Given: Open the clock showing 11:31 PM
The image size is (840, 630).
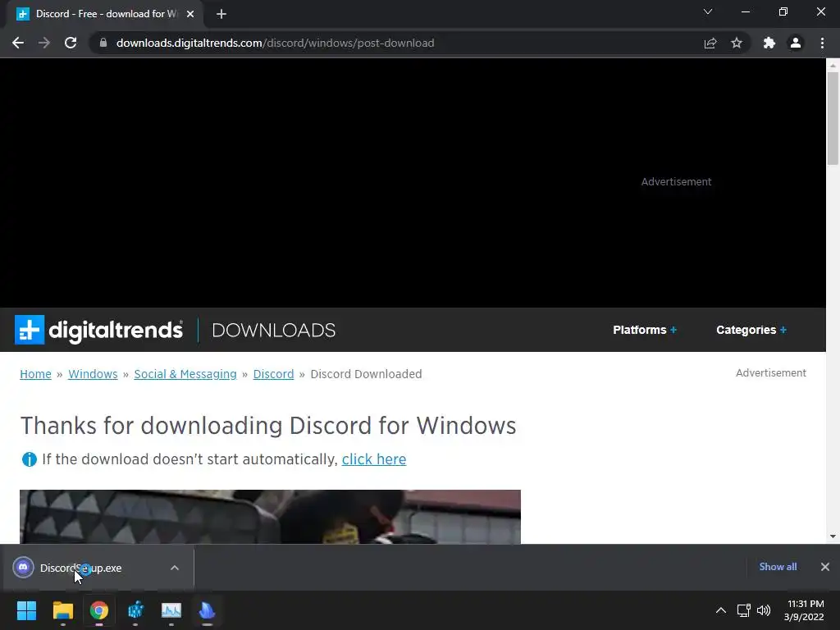Looking at the screenshot, I should tap(804, 610).
